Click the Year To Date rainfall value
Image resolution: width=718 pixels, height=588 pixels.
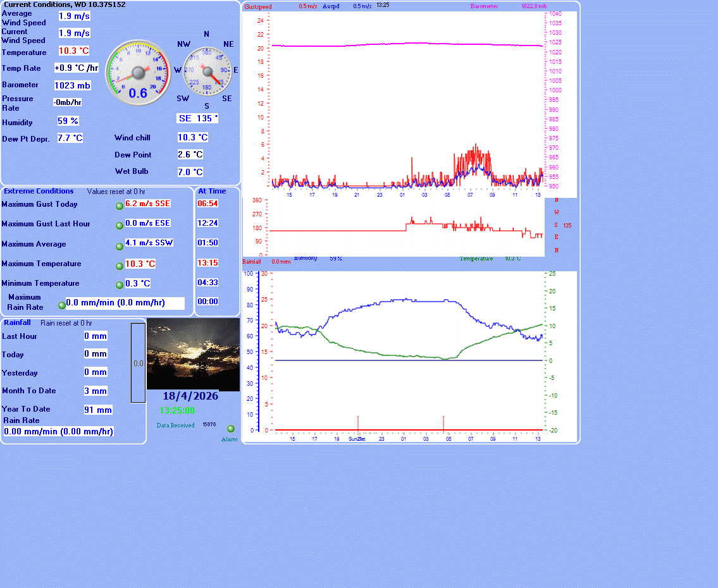(98, 410)
